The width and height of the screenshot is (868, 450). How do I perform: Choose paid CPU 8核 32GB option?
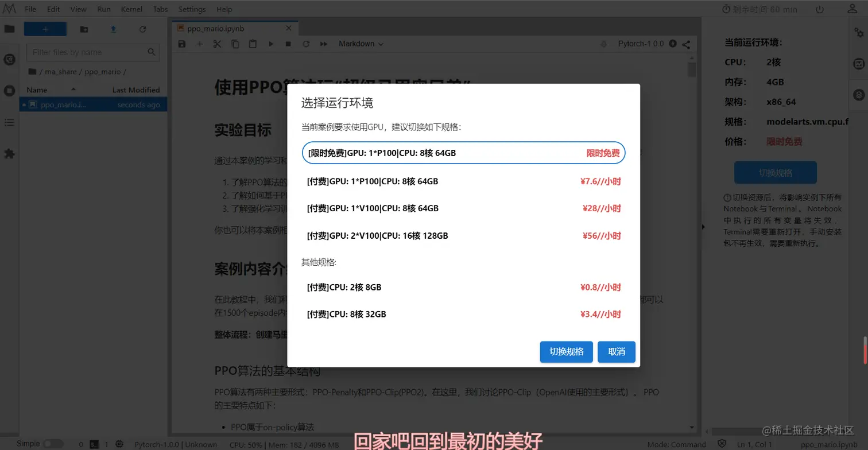click(x=463, y=314)
